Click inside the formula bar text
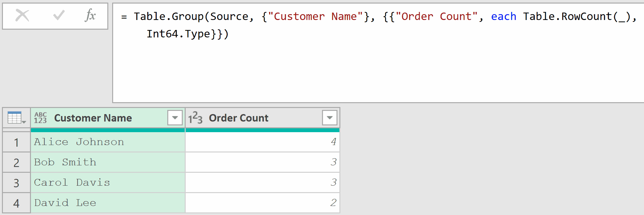 tap(378, 53)
